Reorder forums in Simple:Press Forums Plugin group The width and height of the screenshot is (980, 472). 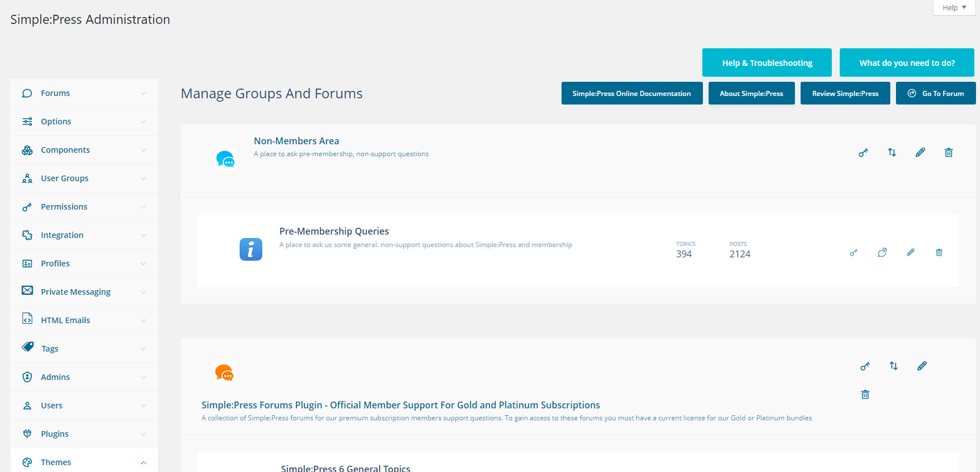893,366
